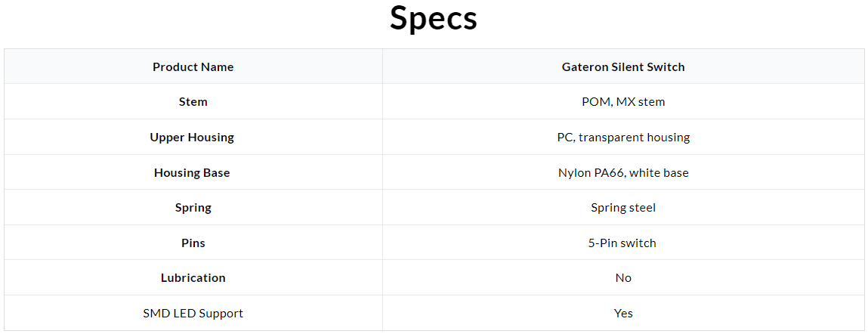Viewport: 868px width, 334px height.
Task: Click the Nylon PA66, white base value
Action: 623,173
